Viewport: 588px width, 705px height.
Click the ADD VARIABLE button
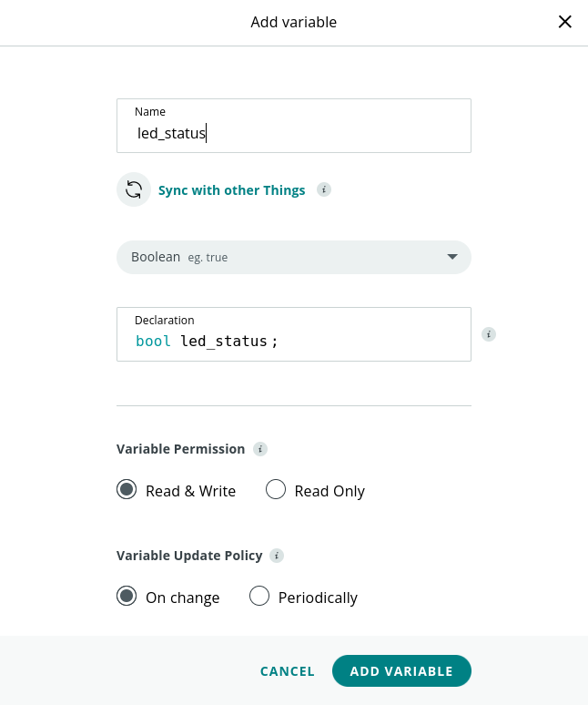click(401, 670)
